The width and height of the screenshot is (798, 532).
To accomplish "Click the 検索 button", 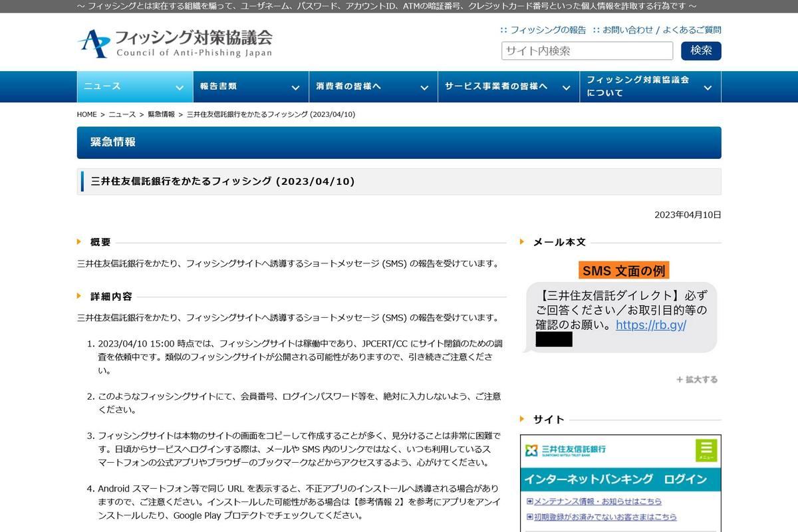I will click(701, 51).
